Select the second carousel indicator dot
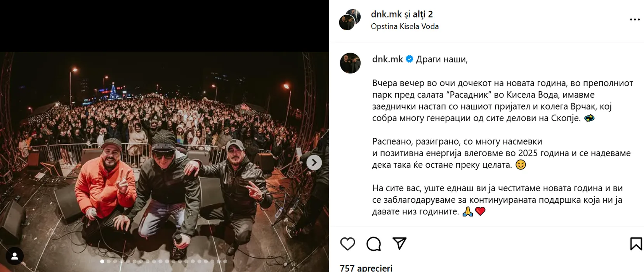Screen dimensions: 644x272 [109, 262]
